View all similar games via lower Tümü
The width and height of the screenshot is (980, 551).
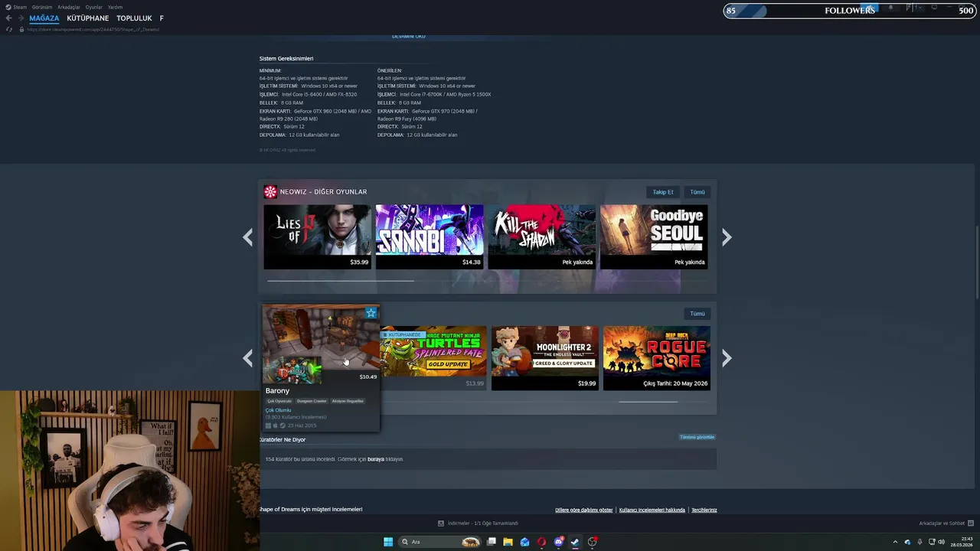(697, 314)
